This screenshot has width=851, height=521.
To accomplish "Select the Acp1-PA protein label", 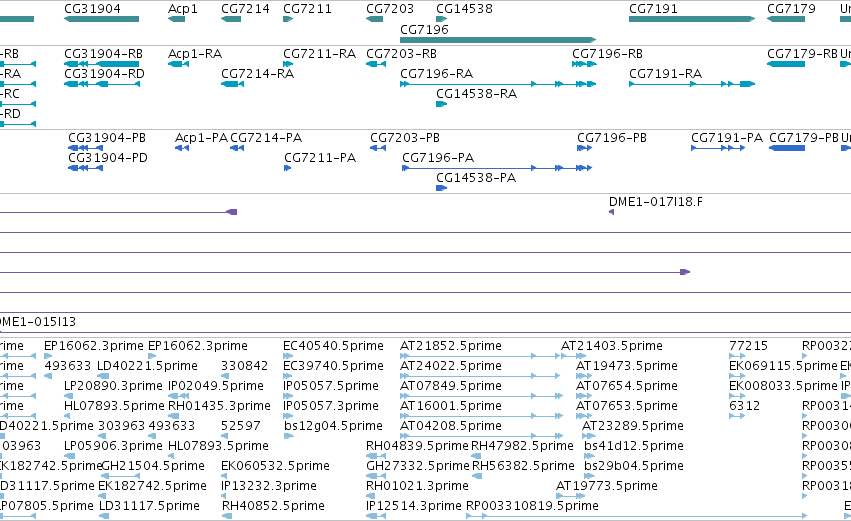I will click(201, 138).
